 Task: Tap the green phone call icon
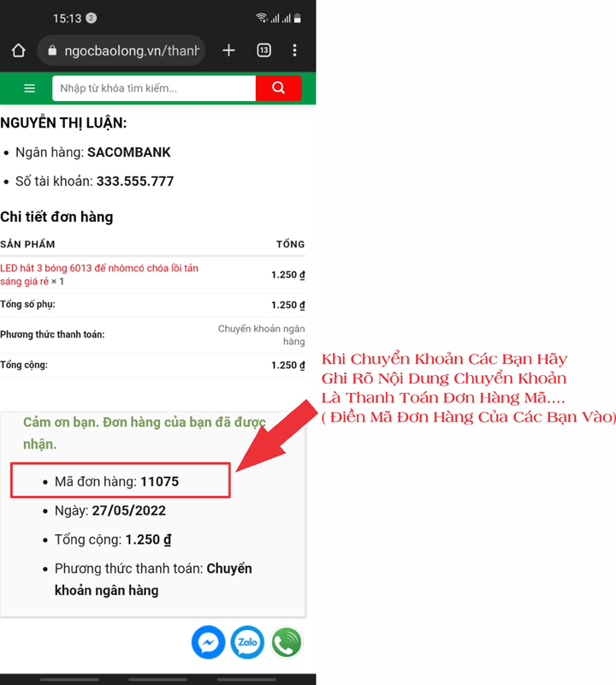(x=287, y=642)
